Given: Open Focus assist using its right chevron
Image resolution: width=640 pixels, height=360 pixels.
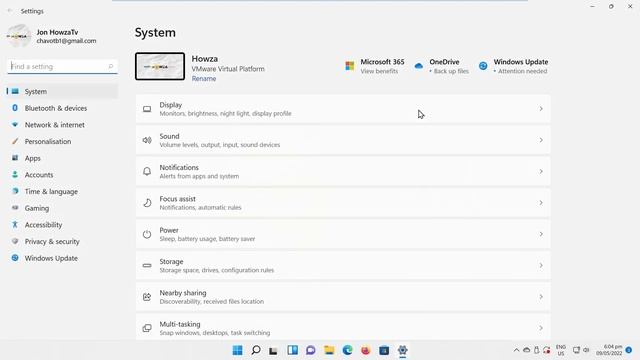Looking at the screenshot, I should pos(541,203).
